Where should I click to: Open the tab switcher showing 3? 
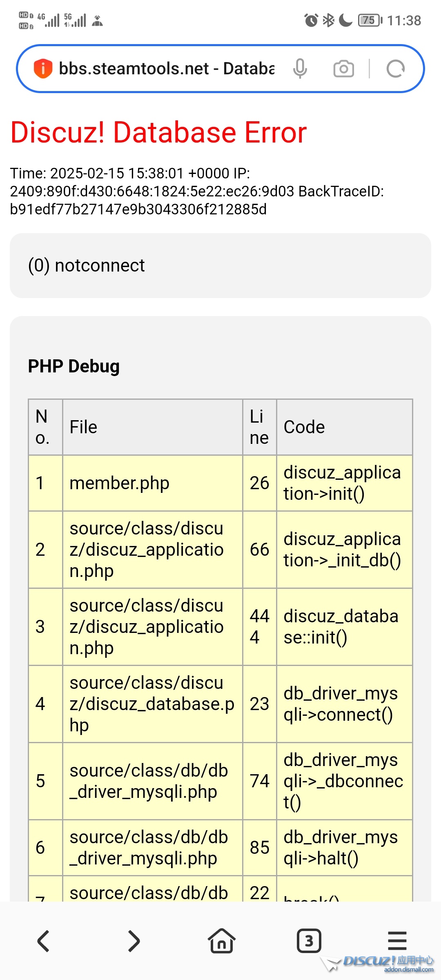click(x=309, y=941)
